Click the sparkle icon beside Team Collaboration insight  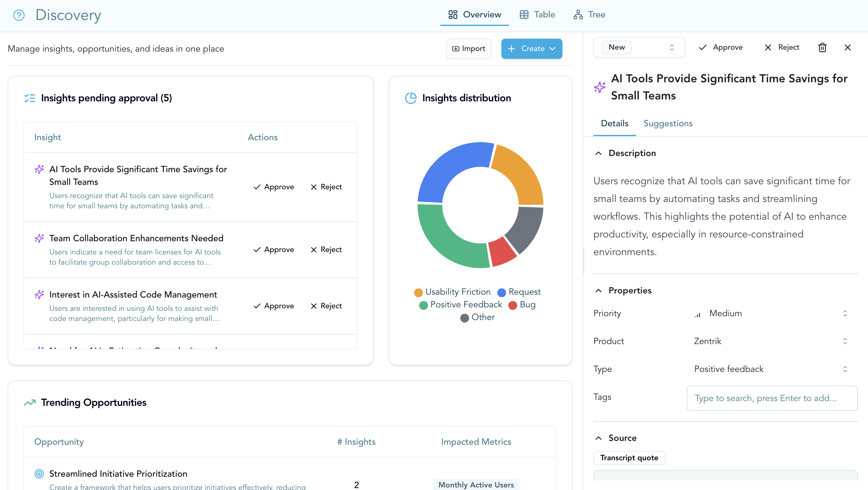coord(40,238)
